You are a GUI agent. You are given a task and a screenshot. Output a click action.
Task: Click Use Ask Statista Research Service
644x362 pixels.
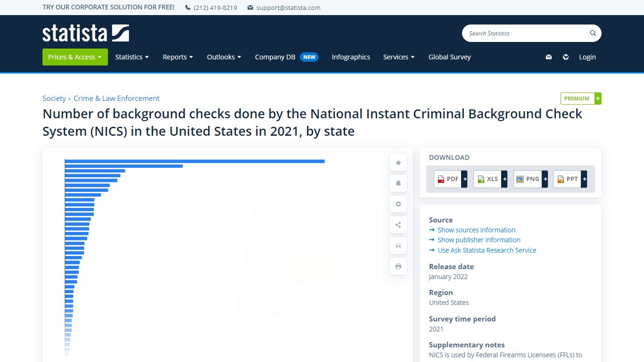click(x=487, y=250)
